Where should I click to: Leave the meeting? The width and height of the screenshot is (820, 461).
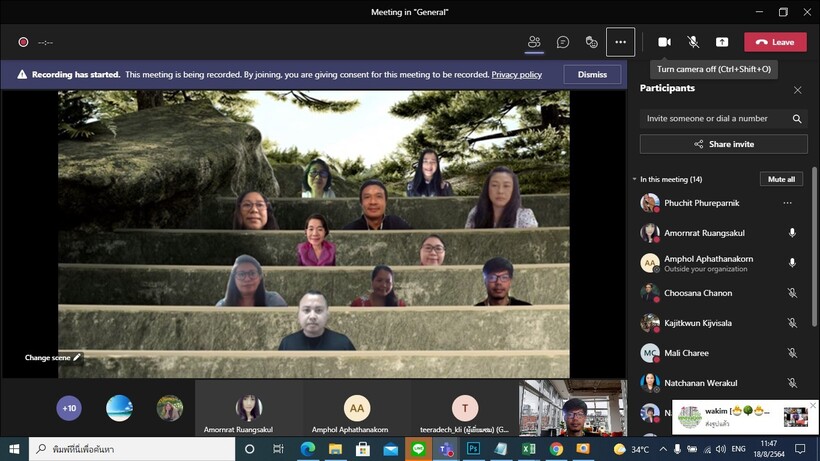[775, 42]
